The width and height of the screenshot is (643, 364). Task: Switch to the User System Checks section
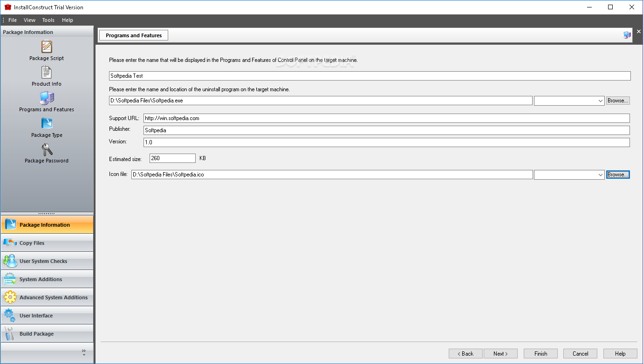click(x=47, y=261)
